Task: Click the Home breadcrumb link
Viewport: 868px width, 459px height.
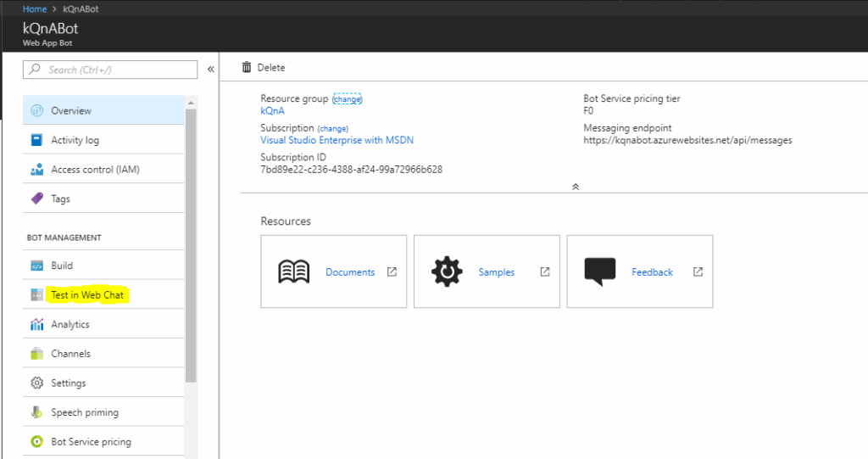Action: point(35,8)
